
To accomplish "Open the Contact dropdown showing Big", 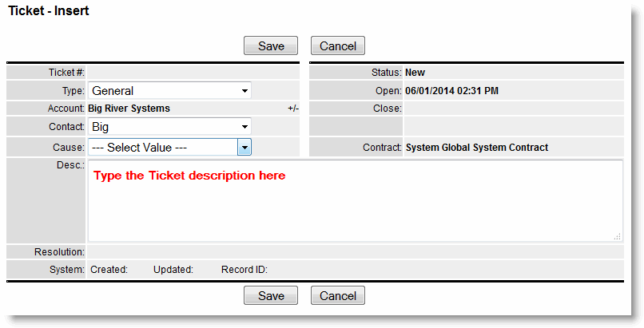I will coord(169,127).
